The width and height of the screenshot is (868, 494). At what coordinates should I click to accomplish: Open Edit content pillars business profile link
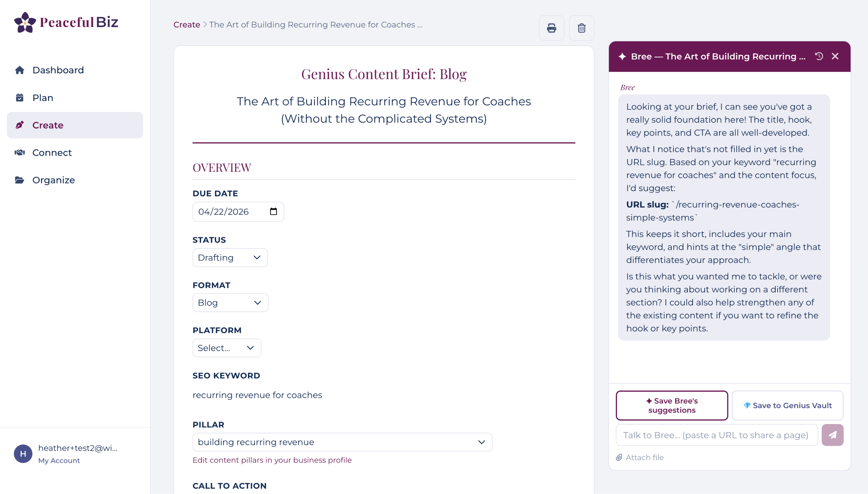[x=272, y=460]
